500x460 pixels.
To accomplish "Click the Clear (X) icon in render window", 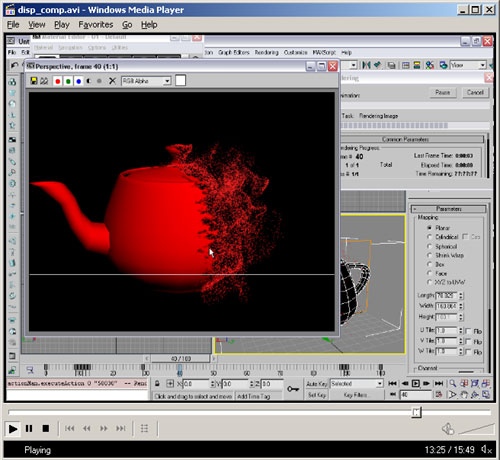I will click(x=112, y=81).
